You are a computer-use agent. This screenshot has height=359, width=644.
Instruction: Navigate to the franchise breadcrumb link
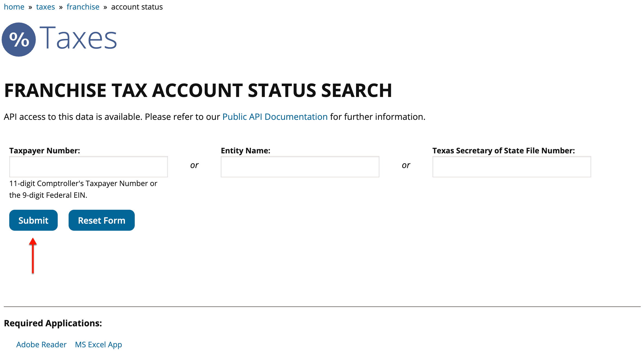pyautogui.click(x=83, y=7)
